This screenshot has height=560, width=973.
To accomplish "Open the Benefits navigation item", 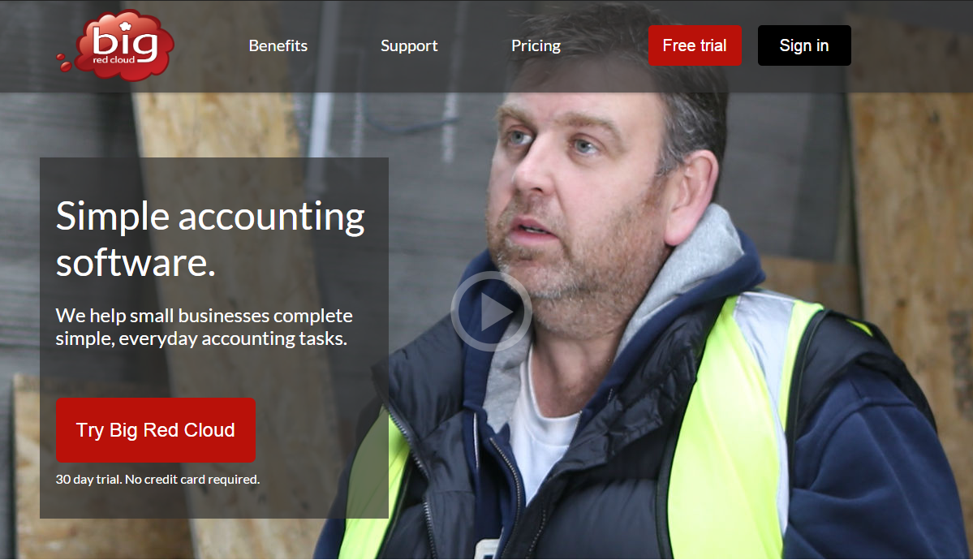I will [278, 46].
